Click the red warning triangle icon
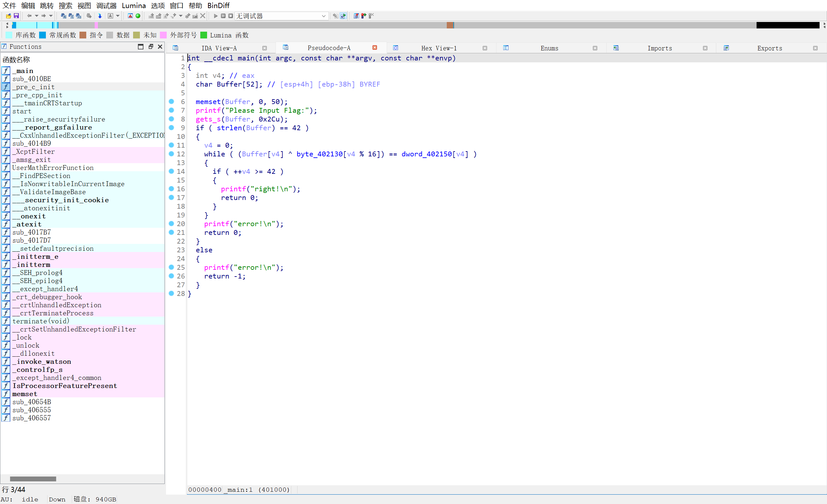 130,16
